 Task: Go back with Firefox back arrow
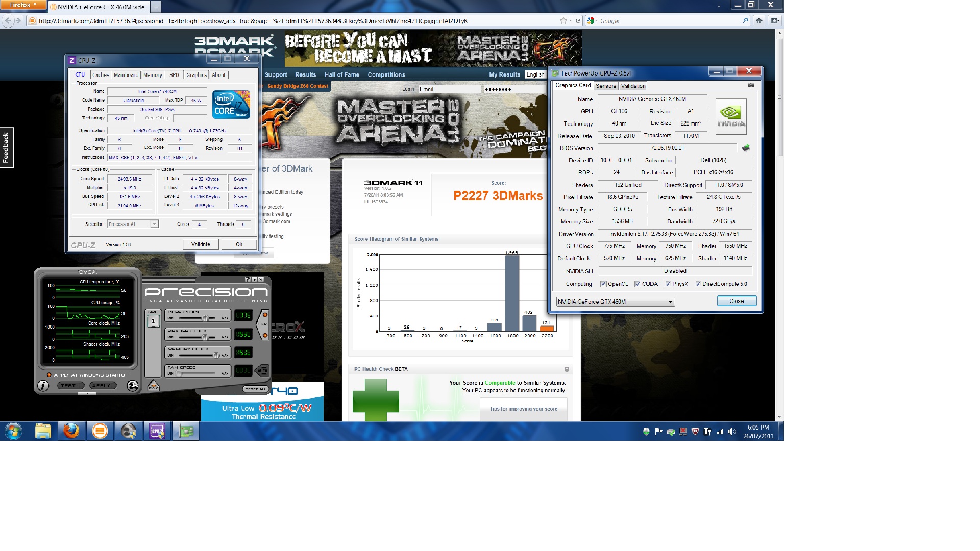[8, 21]
